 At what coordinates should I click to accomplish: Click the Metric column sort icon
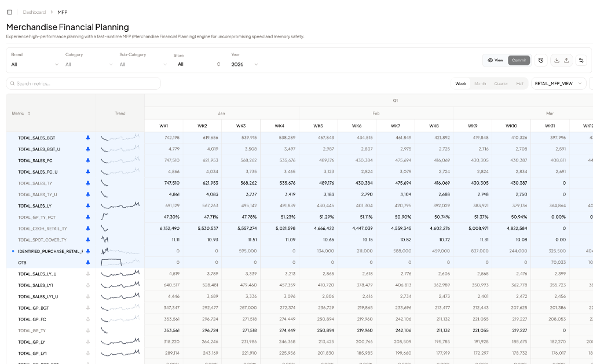[x=29, y=113]
